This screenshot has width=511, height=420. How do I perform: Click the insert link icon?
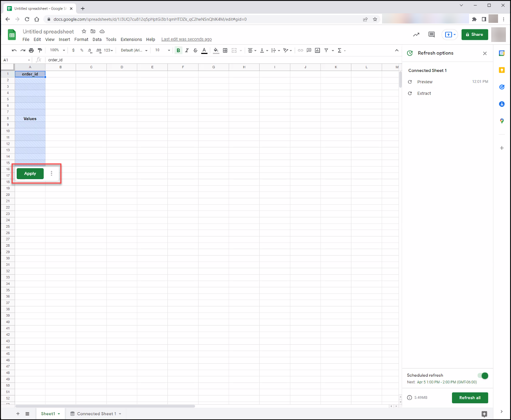(x=301, y=50)
